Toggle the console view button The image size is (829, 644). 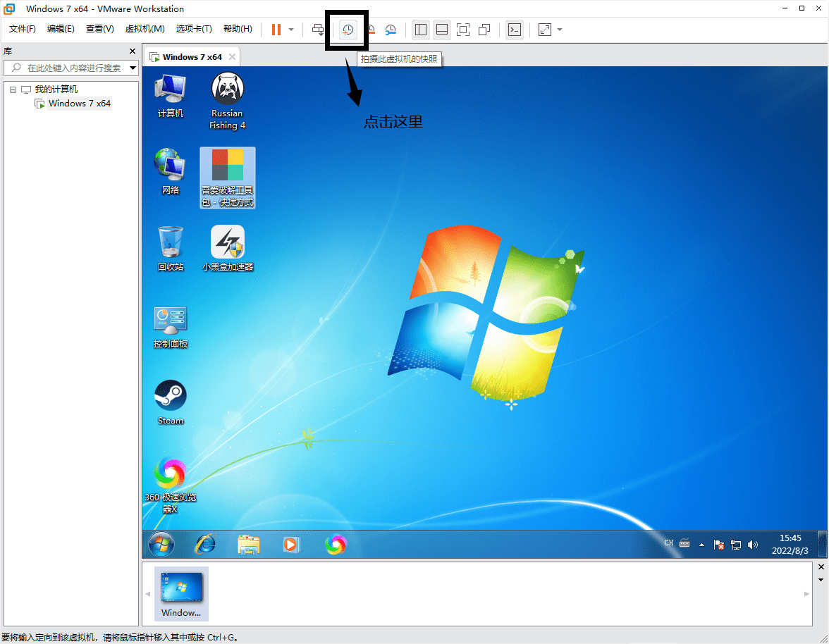(x=515, y=30)
